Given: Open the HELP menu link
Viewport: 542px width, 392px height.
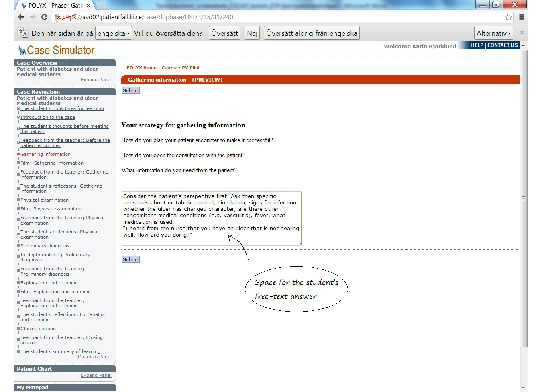Looking at the screenshot, I should pos(477,45).
